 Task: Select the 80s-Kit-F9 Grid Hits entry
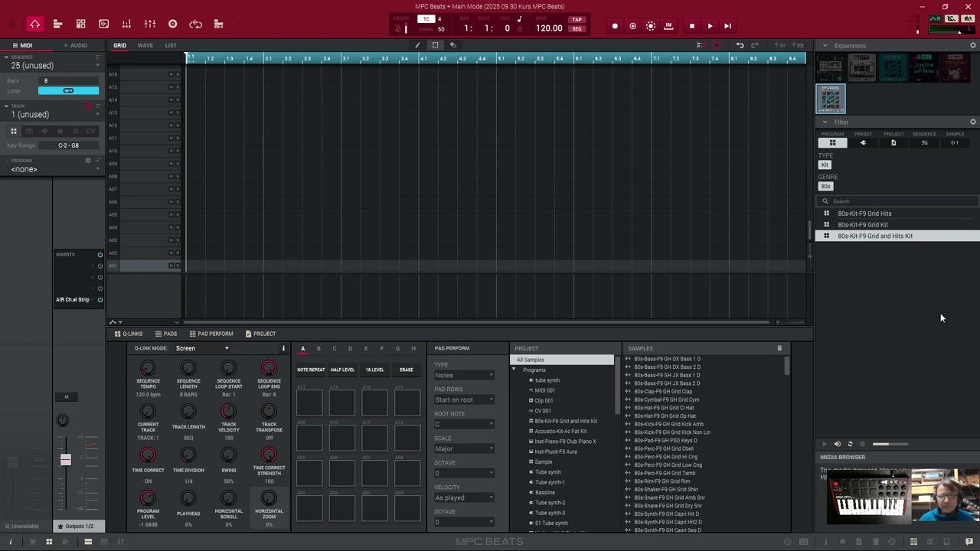tap(864, 214)
